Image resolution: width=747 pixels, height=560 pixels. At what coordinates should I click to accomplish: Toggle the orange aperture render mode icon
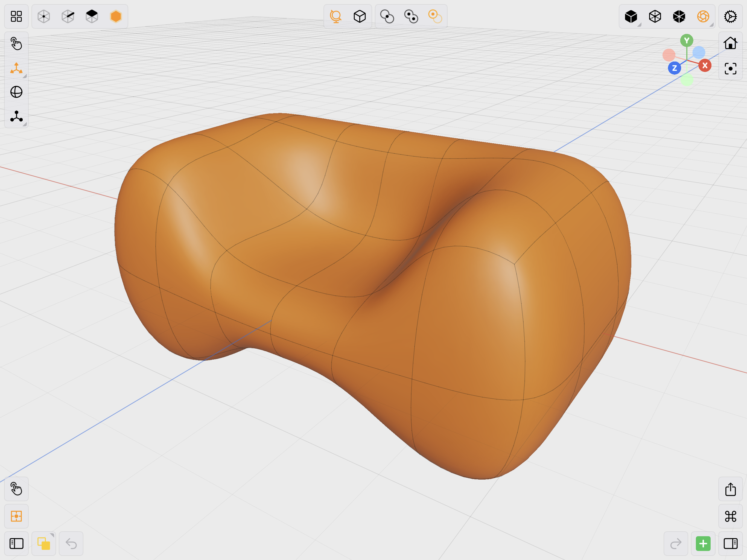[703, 16]
